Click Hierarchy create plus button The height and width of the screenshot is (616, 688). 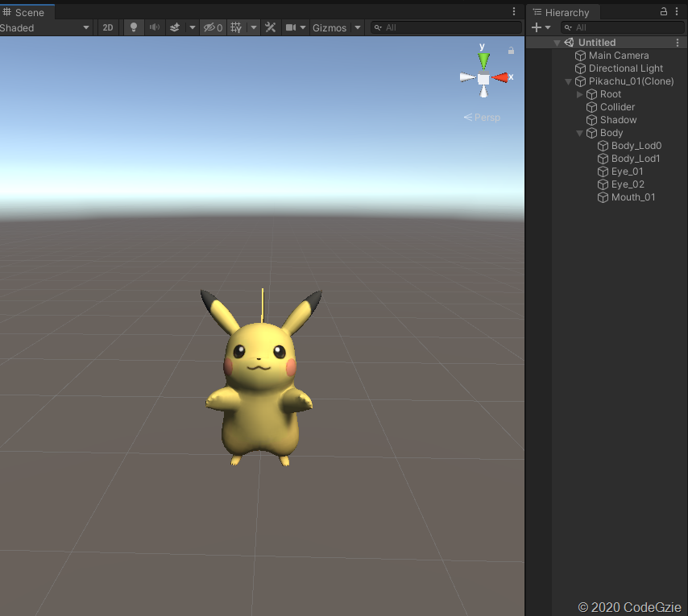tap(537, 27)
